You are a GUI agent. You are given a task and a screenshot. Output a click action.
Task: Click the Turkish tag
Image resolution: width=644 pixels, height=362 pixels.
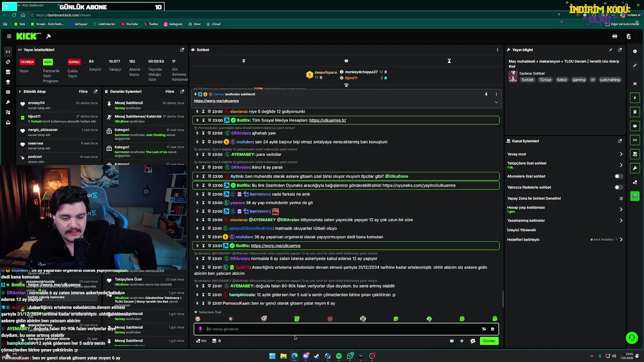pos(527,80)
